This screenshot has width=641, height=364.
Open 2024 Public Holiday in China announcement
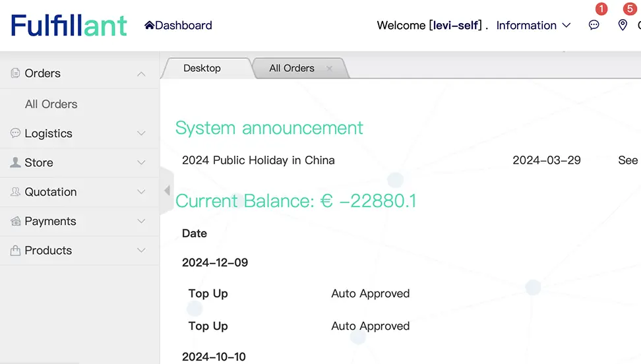point(258,160)
